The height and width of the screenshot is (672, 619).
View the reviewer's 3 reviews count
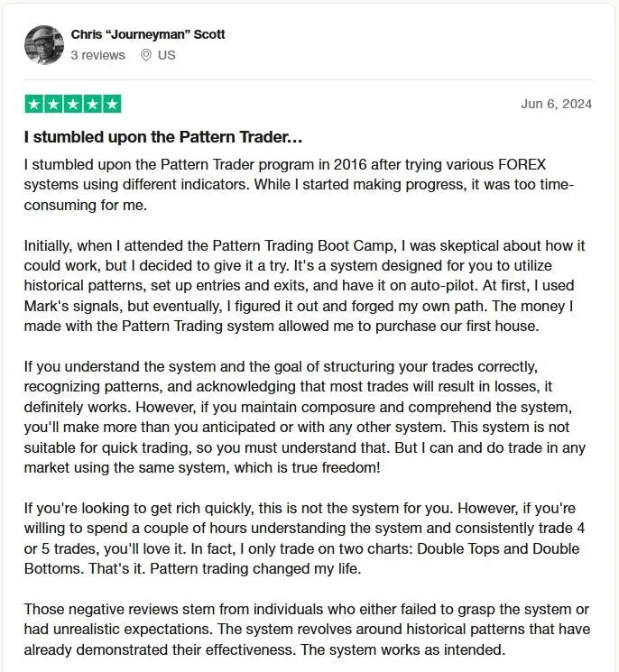click(97, 55)
